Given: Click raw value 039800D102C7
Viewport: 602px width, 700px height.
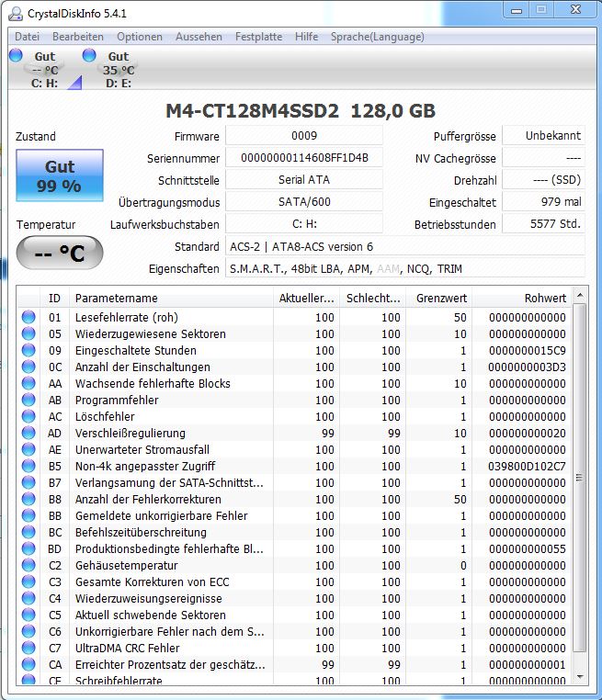Looking at the screenshot, I should (527, 466).
